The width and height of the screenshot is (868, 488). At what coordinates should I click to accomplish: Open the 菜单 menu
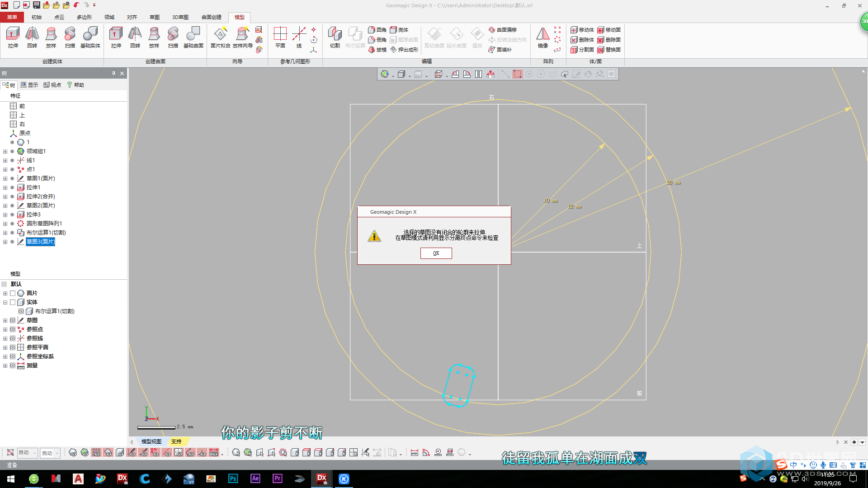click(x=12, y=17)
